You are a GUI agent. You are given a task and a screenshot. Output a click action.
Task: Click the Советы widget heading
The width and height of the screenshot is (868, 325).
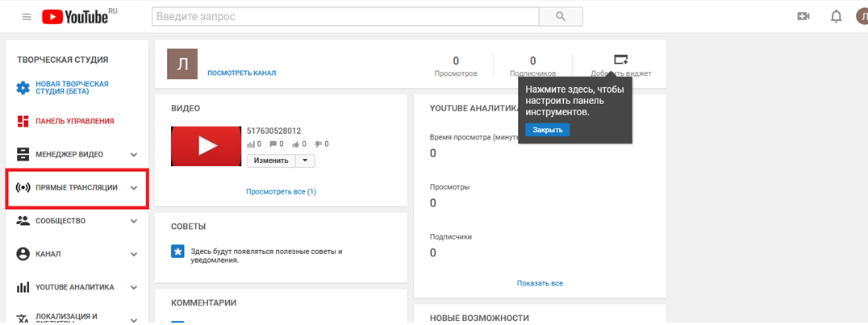coord(189,227)
